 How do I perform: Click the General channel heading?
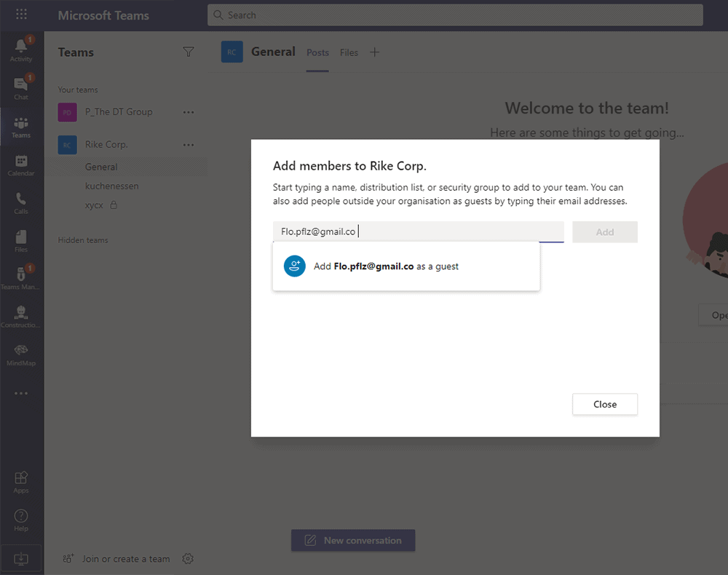point(273,52)
